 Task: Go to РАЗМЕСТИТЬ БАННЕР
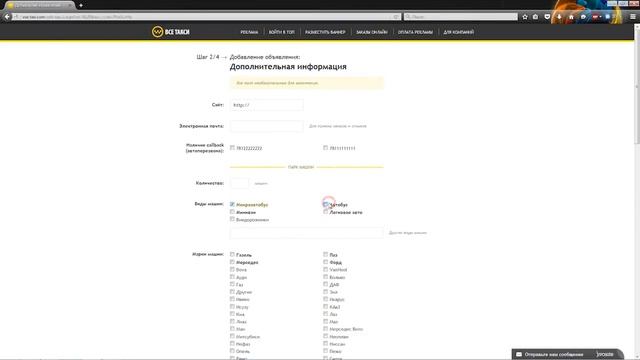click(325, 32)
